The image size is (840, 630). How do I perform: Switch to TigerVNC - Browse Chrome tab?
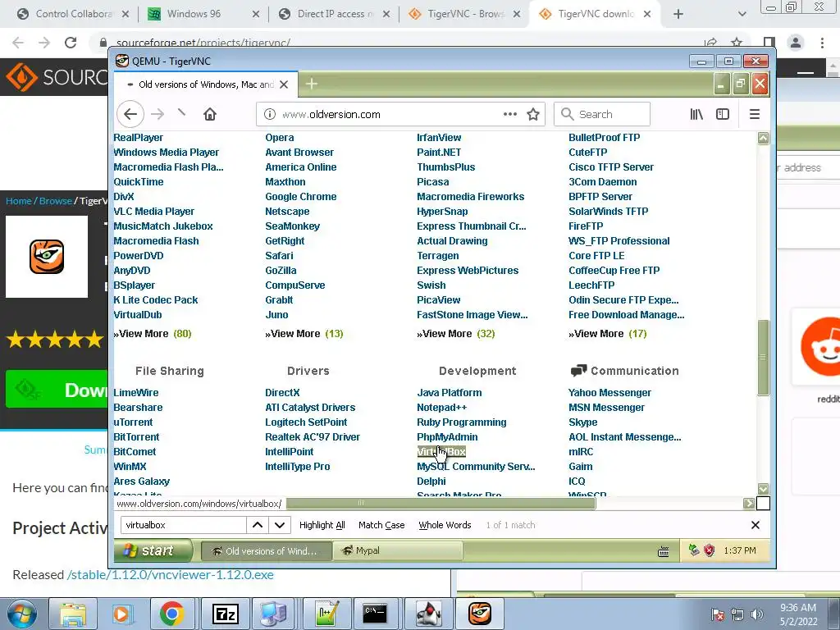[x=465, y=14]
